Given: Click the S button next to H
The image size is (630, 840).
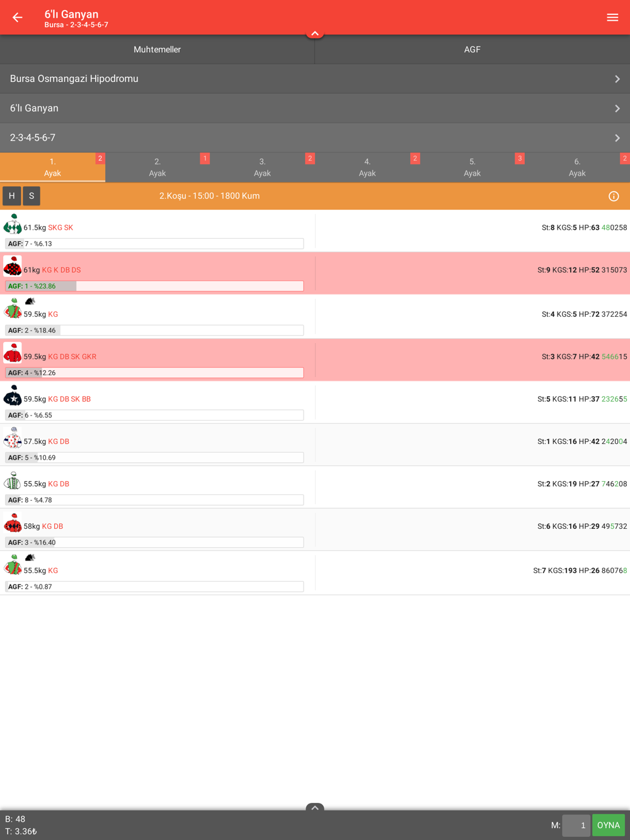Looking at the screenshot, I should pos(31,196).
